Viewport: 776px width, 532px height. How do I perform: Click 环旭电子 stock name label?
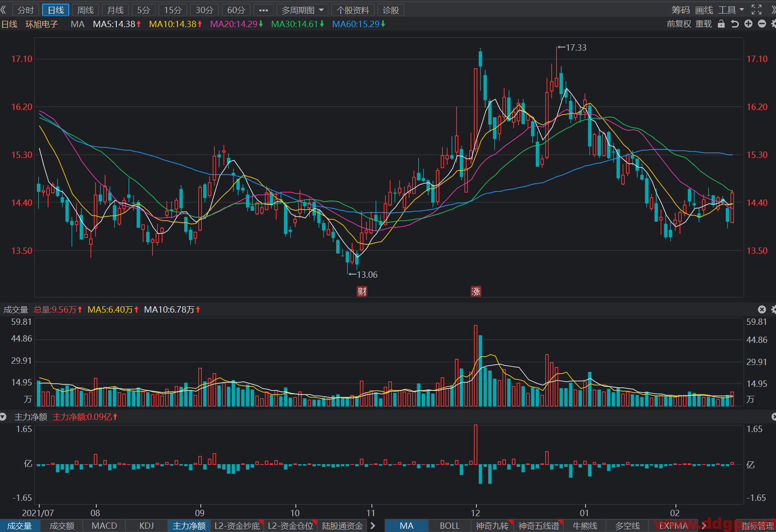click(x=42, y=24)
